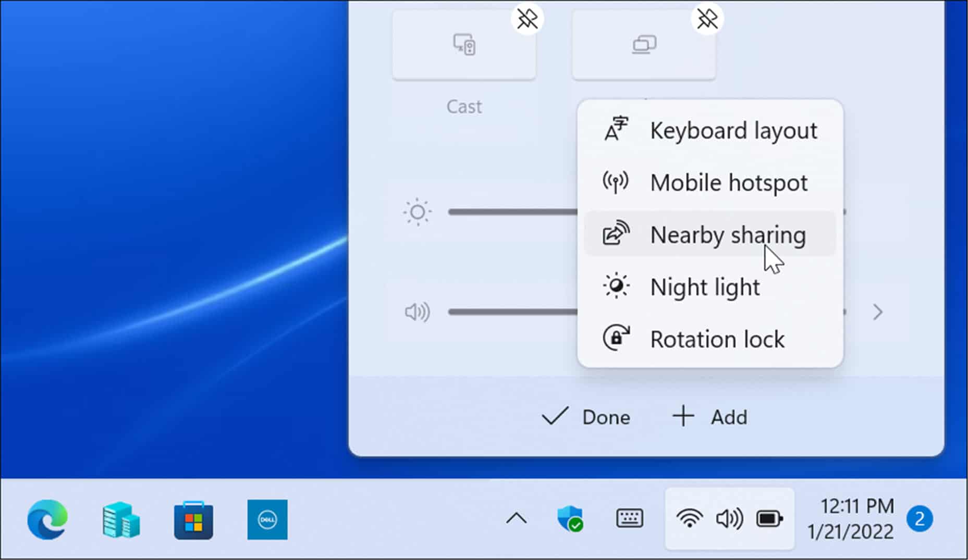Click the unpin icon above Cast
The width and height of the screenshot is (968, 560).
click(x=527, y=18)
